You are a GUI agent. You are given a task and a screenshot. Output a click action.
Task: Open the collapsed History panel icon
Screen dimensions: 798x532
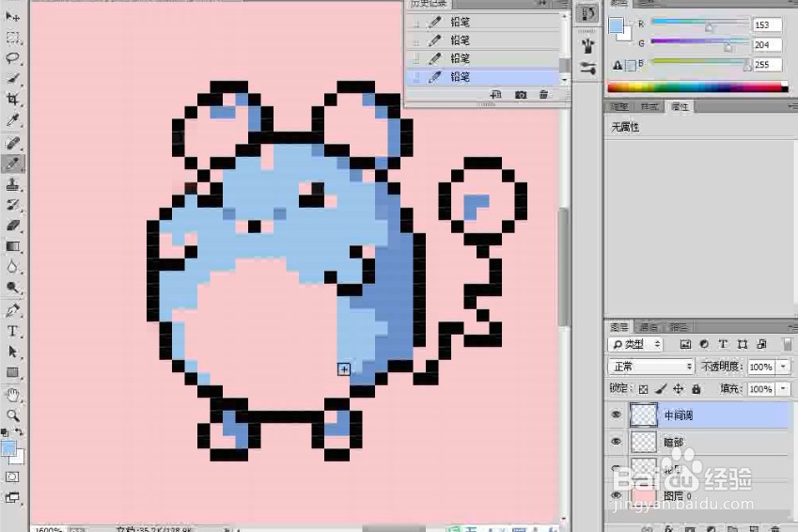(x=587, y=13)
